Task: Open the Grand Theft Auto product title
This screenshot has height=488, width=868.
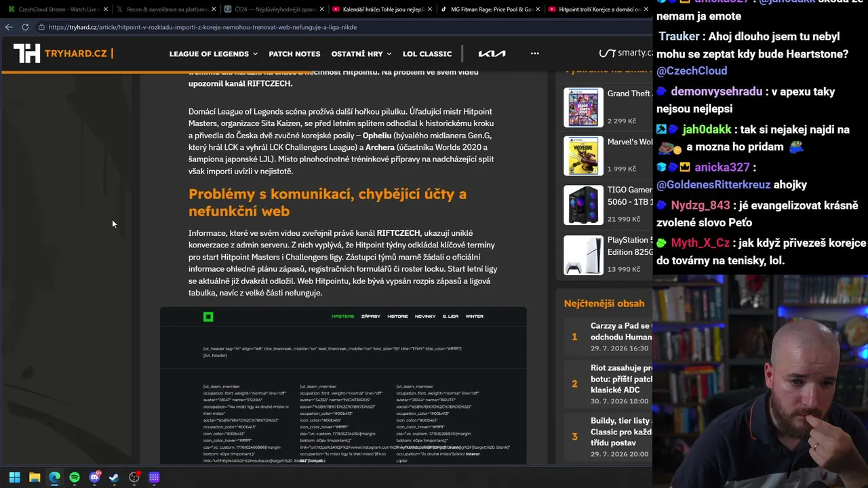Action: click(629, 94)
